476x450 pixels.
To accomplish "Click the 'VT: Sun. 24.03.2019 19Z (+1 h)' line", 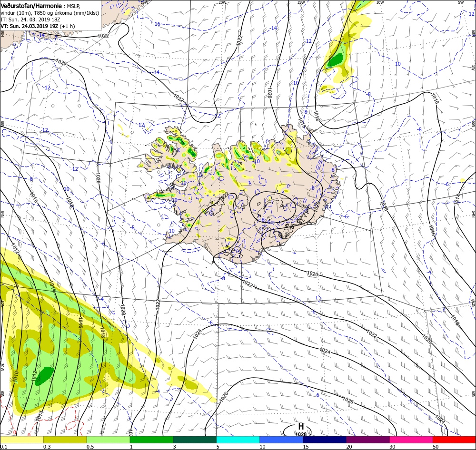I will click(38, 26).
